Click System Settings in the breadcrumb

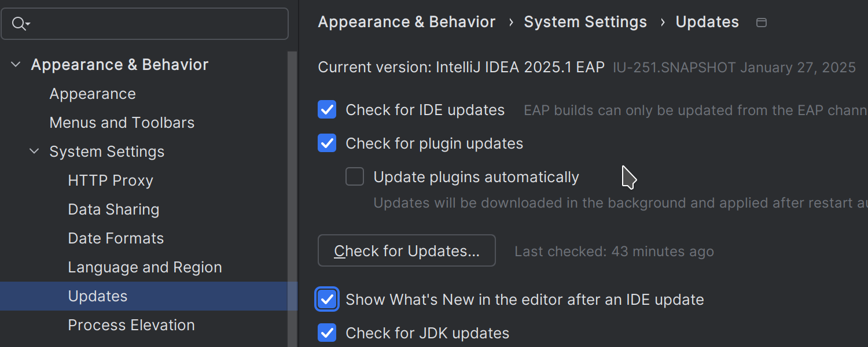point(585,22)
